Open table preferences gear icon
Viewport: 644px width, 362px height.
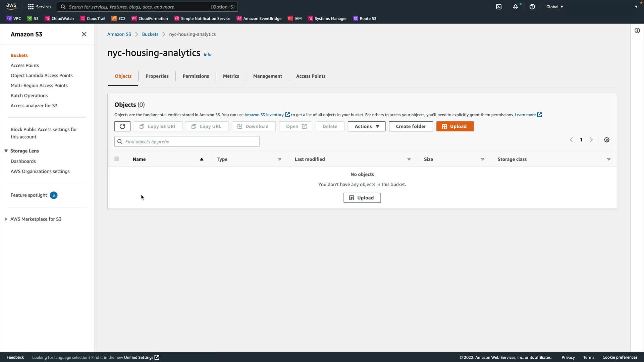[607, 140]
